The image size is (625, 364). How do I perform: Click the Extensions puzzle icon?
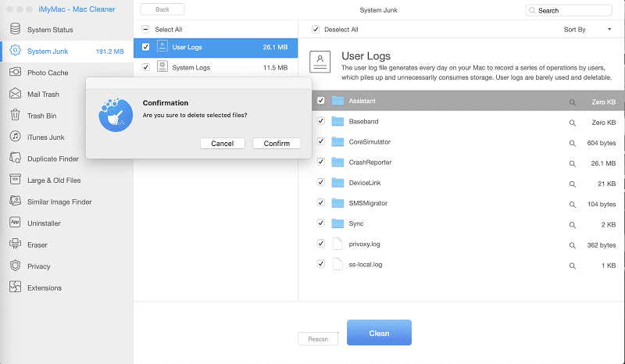(x=15, y=287)
